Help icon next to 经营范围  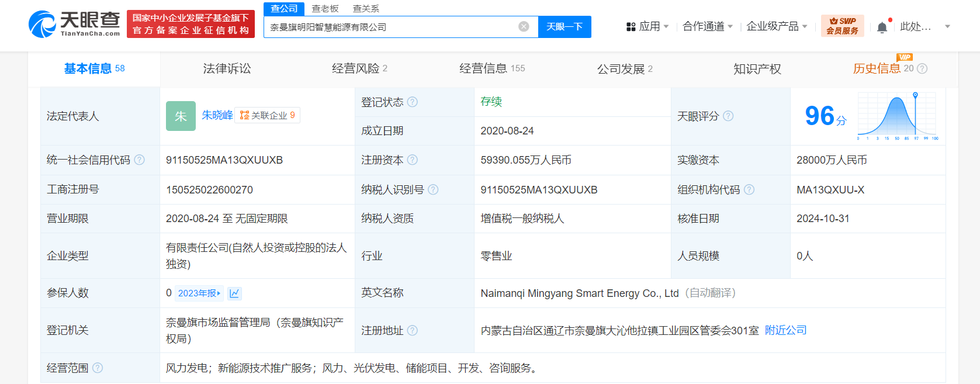pyautogui.click(x=98, y=368)
